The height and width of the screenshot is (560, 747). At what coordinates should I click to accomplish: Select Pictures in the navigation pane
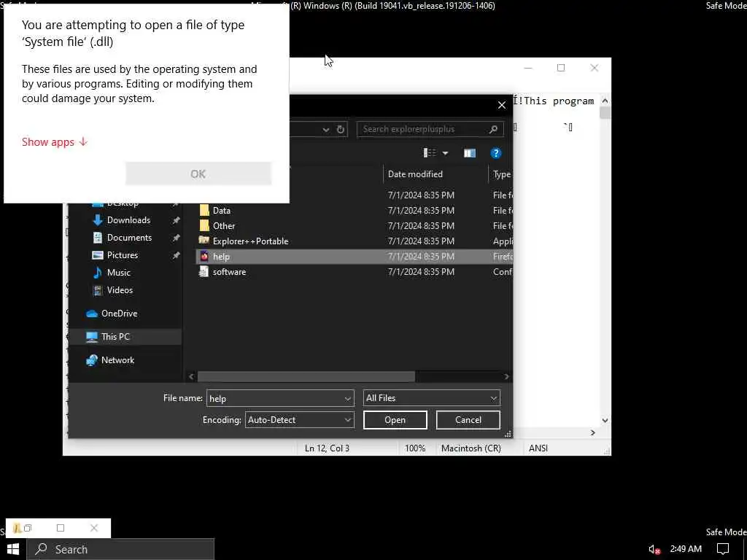tap(123, 255)
